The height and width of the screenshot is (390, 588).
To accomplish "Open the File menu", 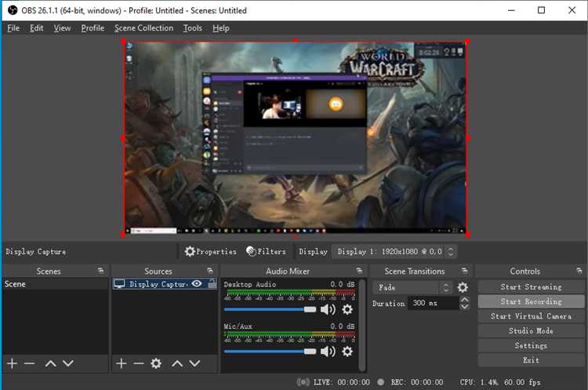I will (x=13, y=28).
